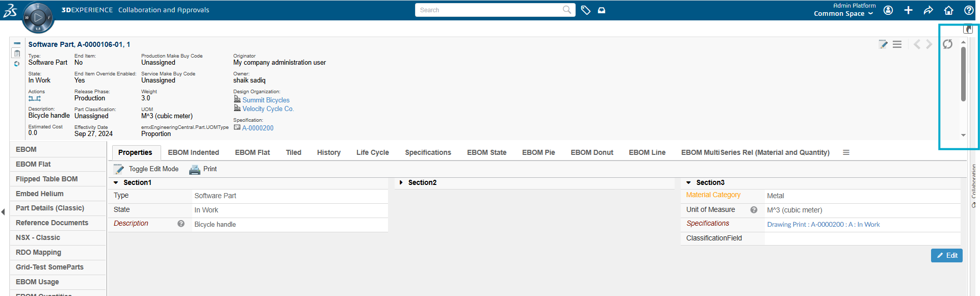Select Reference Documents in sidebar
The width and height of the screenshot is (980, 296).
pos(58,223)
